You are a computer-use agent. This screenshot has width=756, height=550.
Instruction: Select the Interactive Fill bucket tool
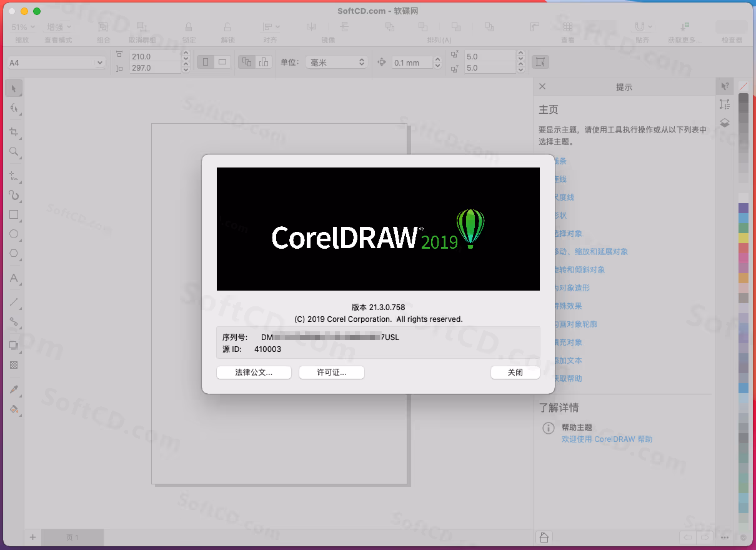point(14,409)
